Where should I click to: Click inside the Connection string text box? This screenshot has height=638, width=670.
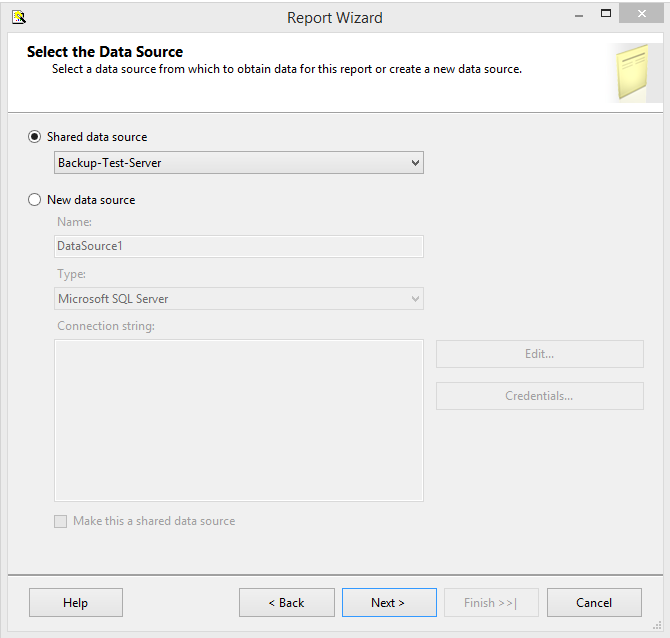(238, 420)
